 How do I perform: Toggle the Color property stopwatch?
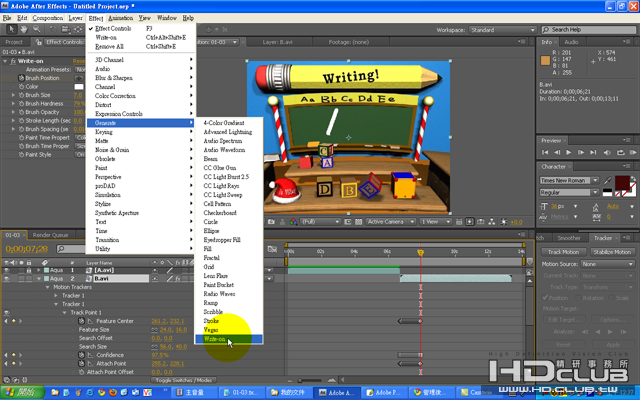click(22, 87)
